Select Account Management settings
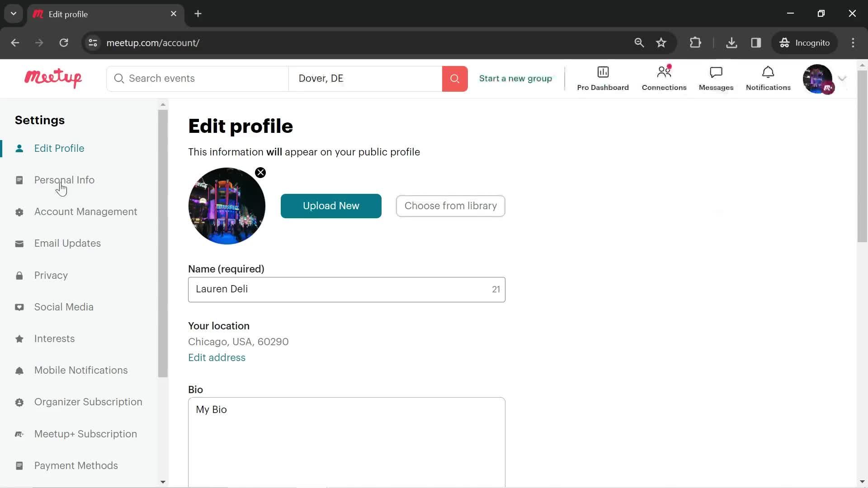This screenshot has width=868, height=488. [86, 212]
